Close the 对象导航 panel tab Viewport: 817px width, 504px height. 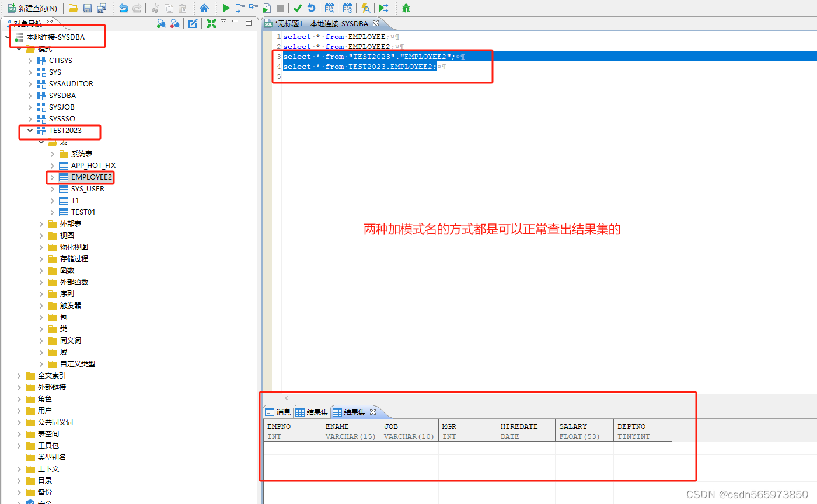(50, 23)
